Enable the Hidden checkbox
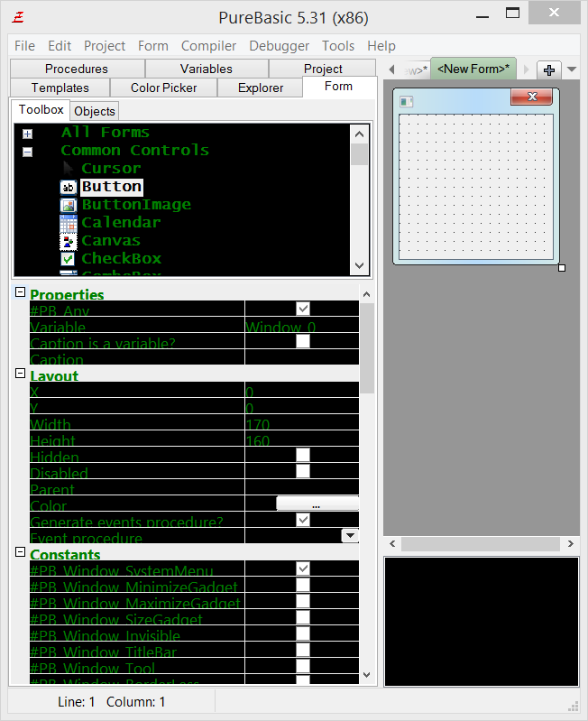The height and width of the screenshot is (721, 588). click(x=303, y=456)
